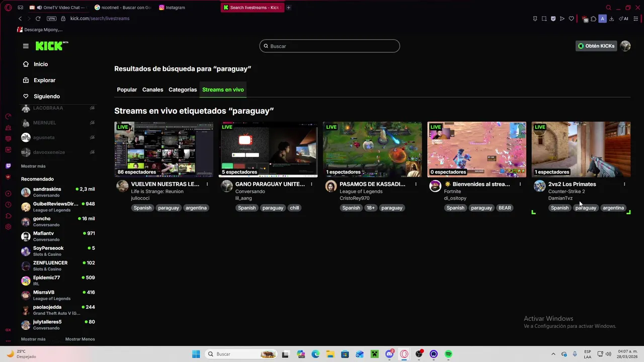This screenshot has height=362, width=644.
Task: Reload the current page
Action: (x=38, y=19)
